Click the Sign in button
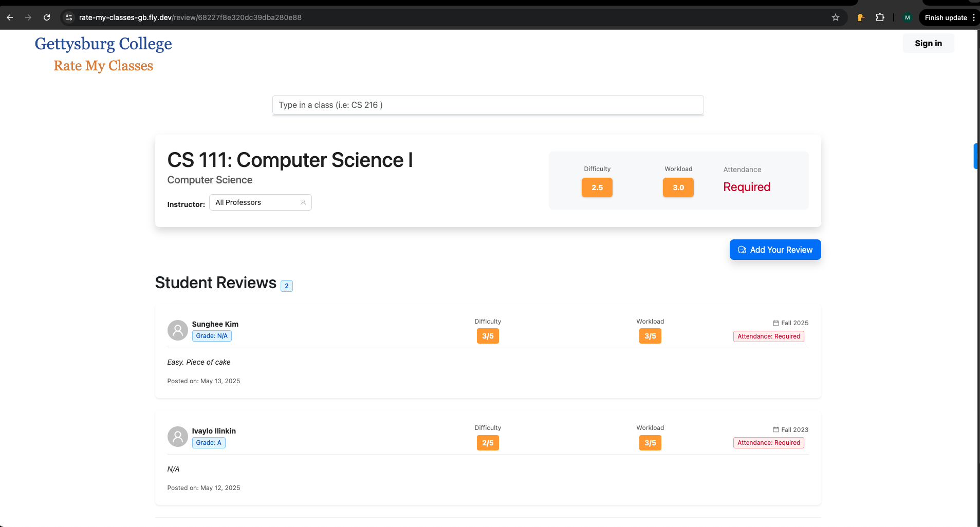Viewport: 980px width, 527px height. [928, 43]
